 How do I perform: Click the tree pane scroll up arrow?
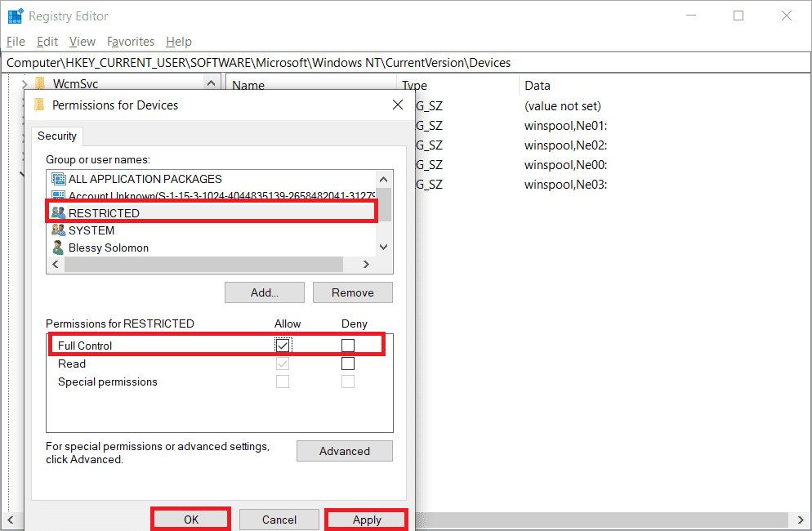[211, 83]
